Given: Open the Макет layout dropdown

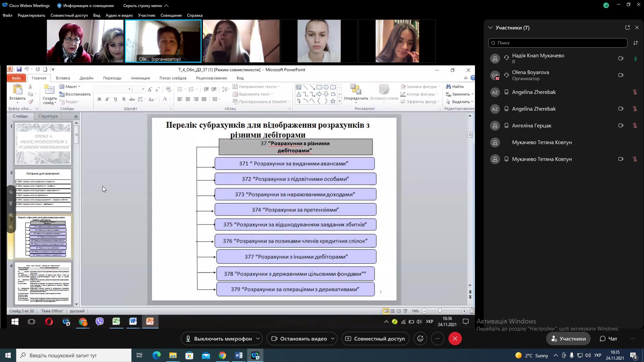Looking at the screenshot, I should [70, 86].
